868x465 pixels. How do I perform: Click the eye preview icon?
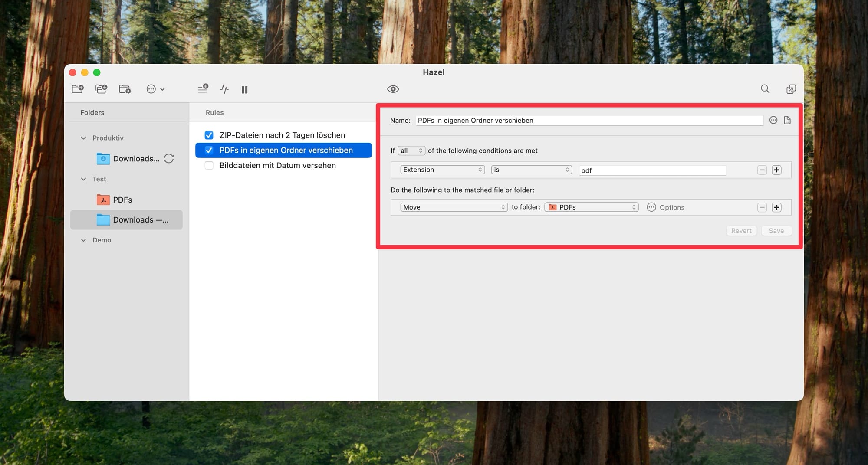click(x=393, y=89)
